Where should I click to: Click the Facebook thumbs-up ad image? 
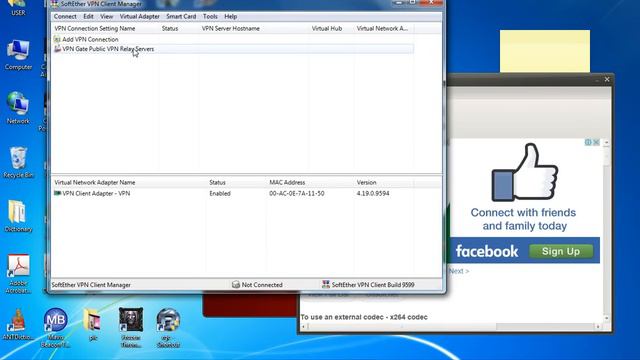pos(524,172)
